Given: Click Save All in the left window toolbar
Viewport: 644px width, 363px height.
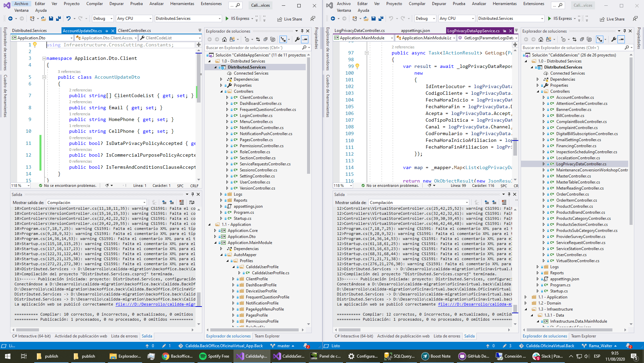Looking at the screenshot, I should pos(58,18).
